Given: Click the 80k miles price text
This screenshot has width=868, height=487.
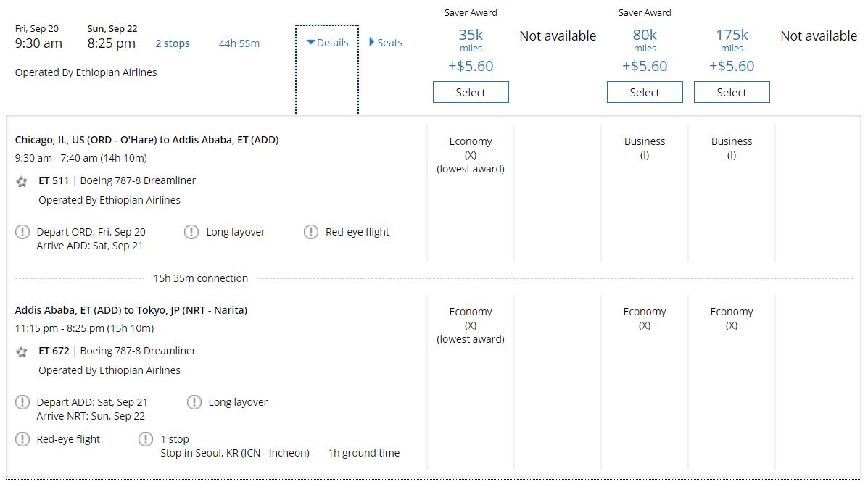Looking at the screenshot, I should click(x=645, y=35).
